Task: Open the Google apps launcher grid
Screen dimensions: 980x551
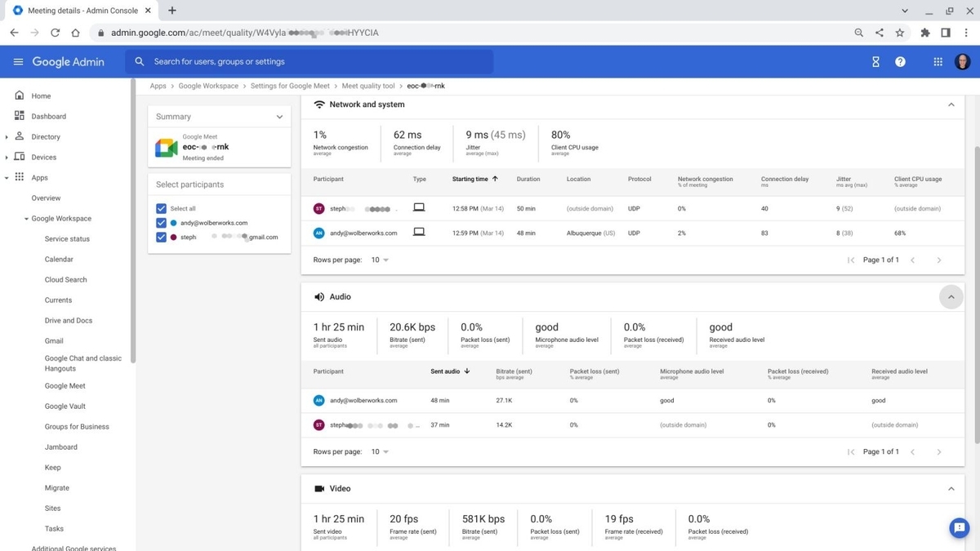Action: (938, 61)
